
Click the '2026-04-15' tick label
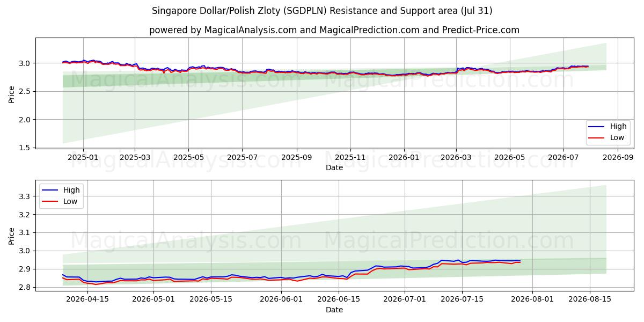point(87,299)
